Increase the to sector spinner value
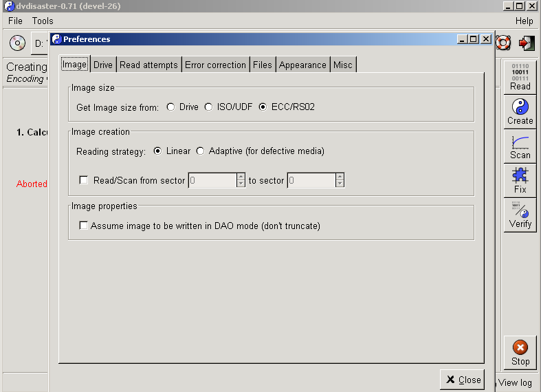 (340, 177)
